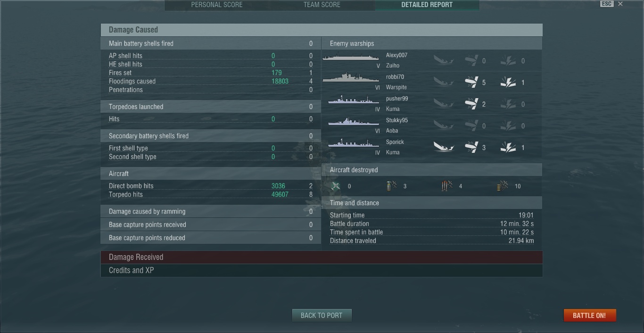Click the fighter aircraft destroyed icon
This screenshot has width=644, height=333.
[x=335, y=186]
